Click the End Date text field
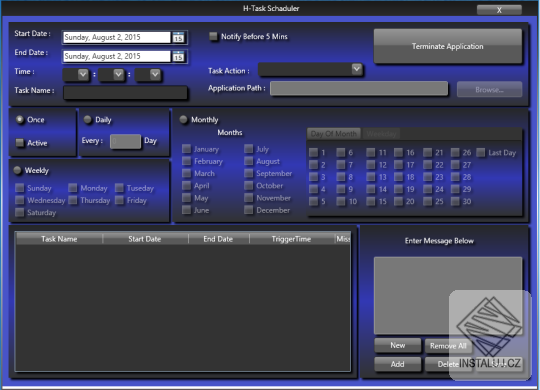 point(116,56)
